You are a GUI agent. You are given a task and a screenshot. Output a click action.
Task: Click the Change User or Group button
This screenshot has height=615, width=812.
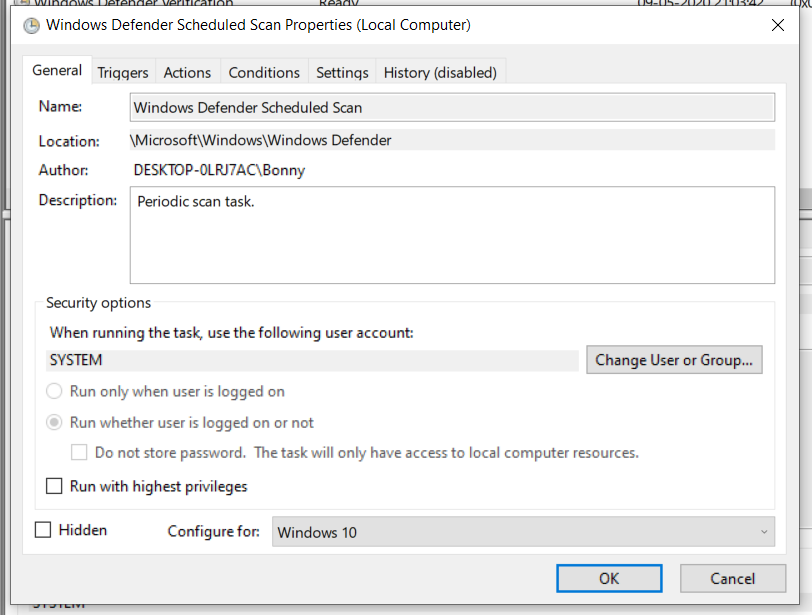point(675,360)
